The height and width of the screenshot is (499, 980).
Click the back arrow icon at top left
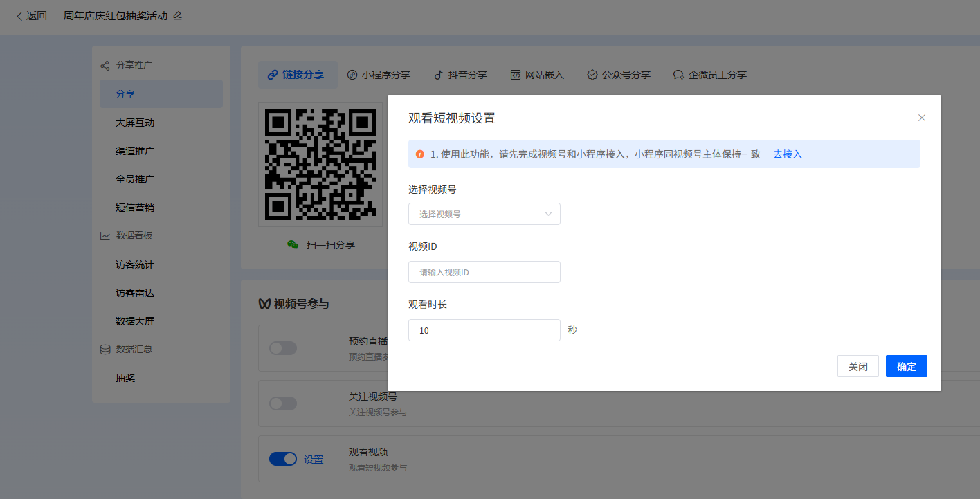tap(19, 16)
